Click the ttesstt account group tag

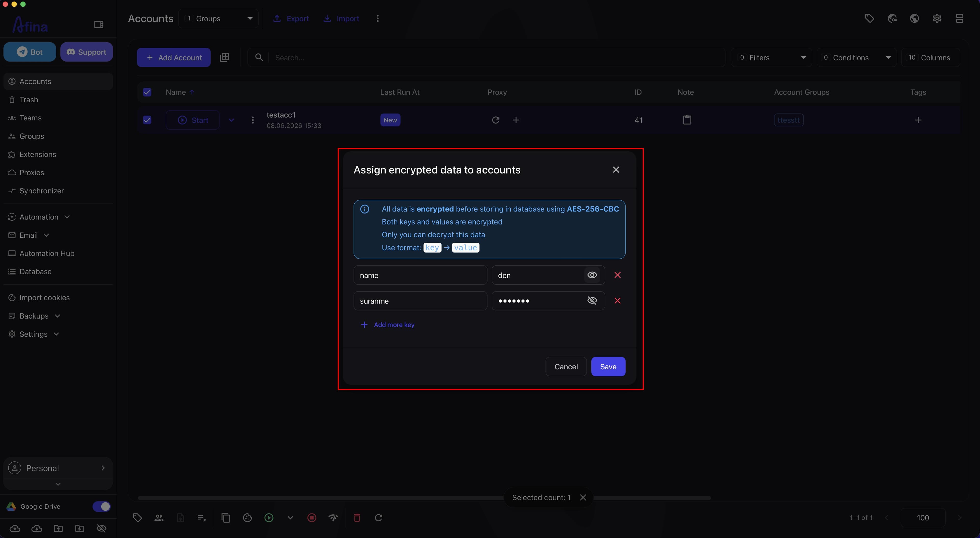coord(788,120)
